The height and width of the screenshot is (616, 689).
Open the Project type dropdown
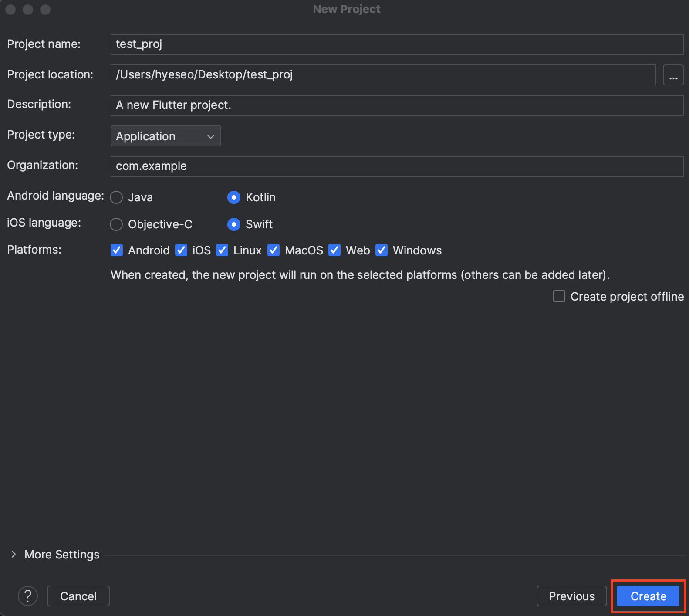[165, 136]
